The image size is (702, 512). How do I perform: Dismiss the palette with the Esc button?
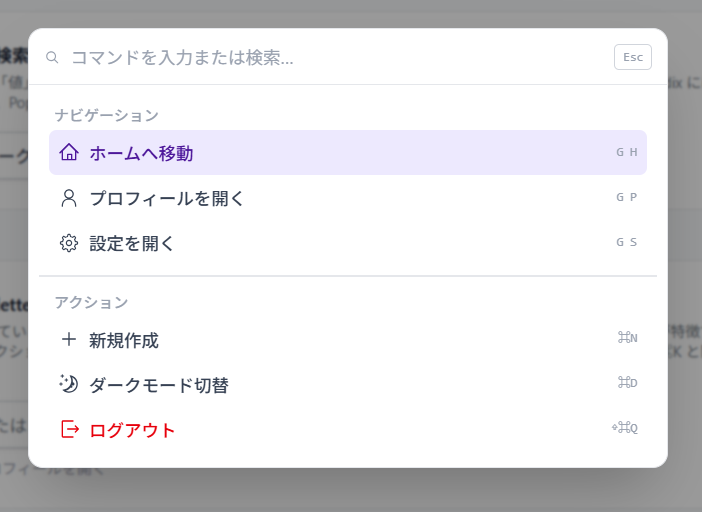coord(633,57)
